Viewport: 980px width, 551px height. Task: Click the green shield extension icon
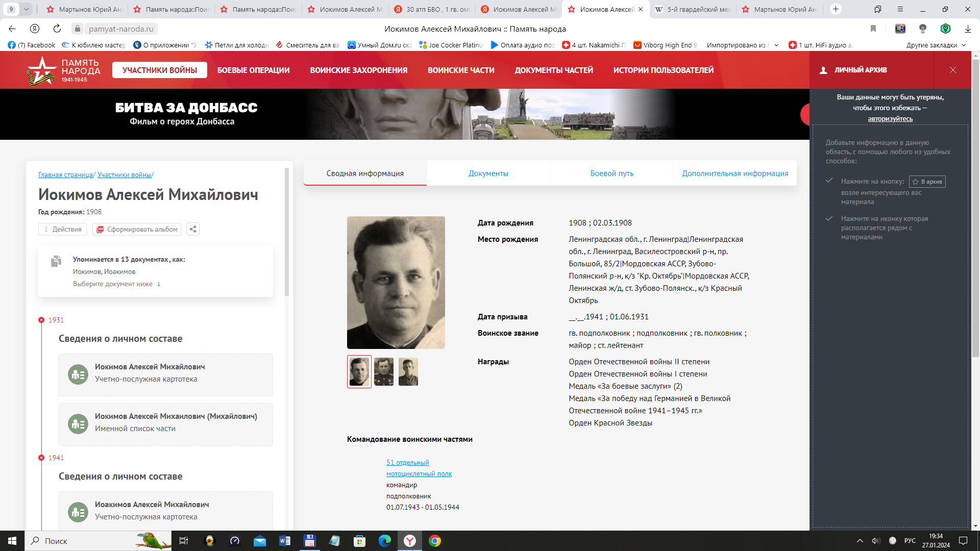[945, 29]
